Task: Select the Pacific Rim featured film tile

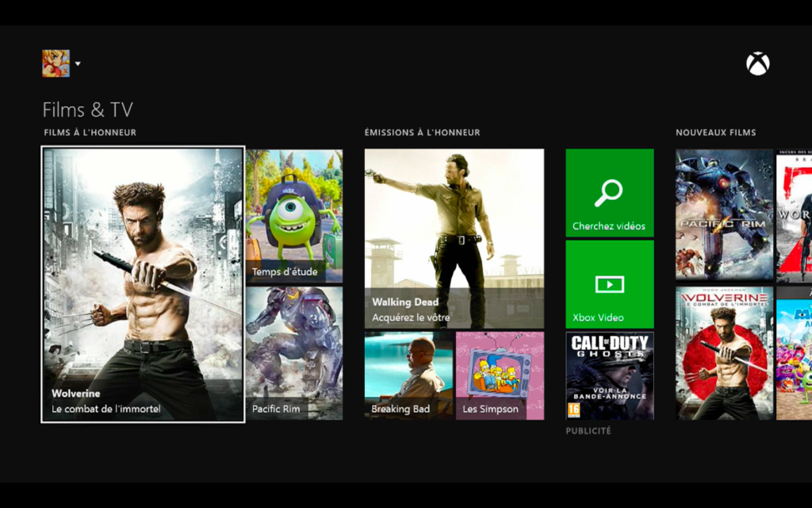Action: pos(294,353)
